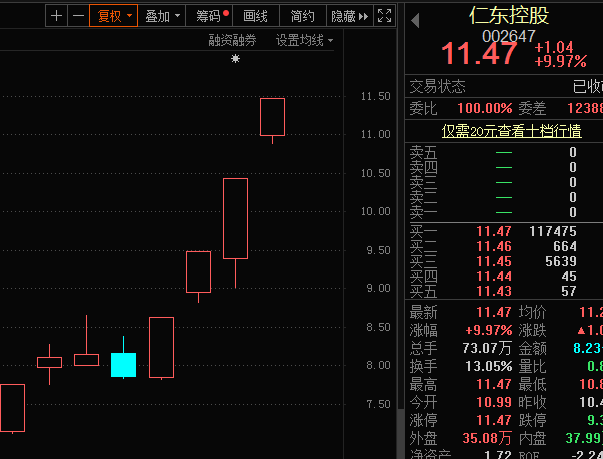Click the minus zoom-out chart icon
The image size is (603, 459).
click(78, 16)
